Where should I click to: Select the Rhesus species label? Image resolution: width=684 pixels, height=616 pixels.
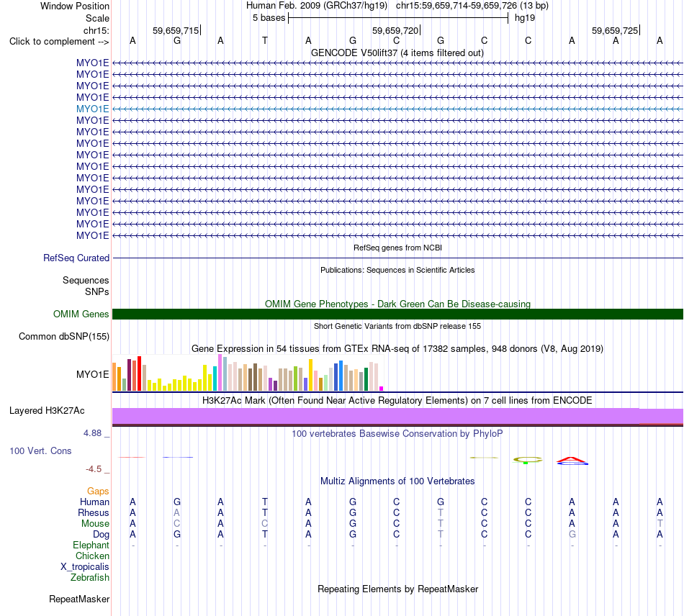tap(94, 513)
